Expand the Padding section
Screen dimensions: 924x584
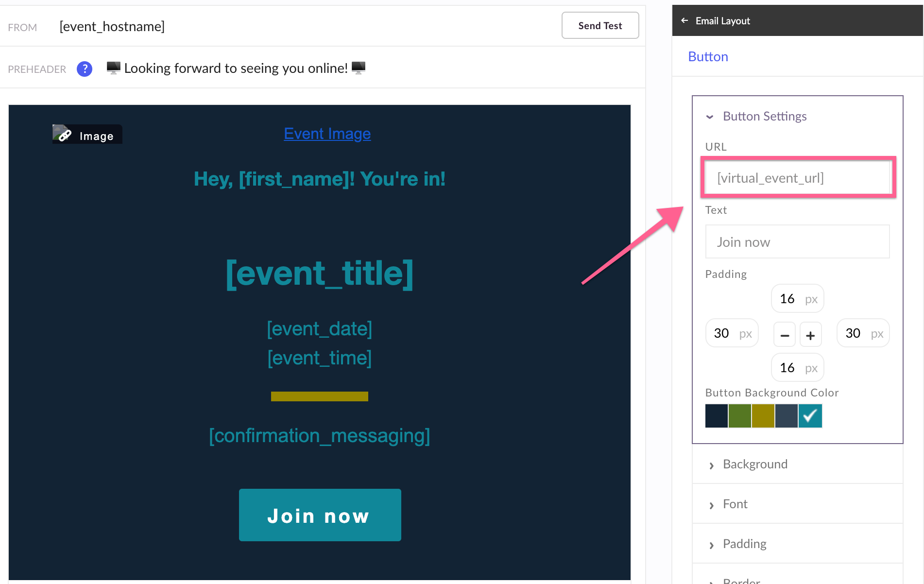pos(797,544)
